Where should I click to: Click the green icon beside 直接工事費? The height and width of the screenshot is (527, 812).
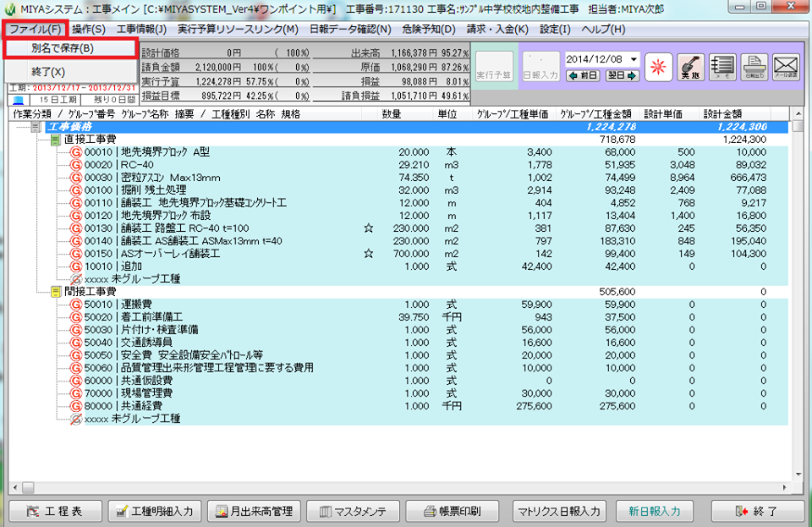click(x=56, y=140)
